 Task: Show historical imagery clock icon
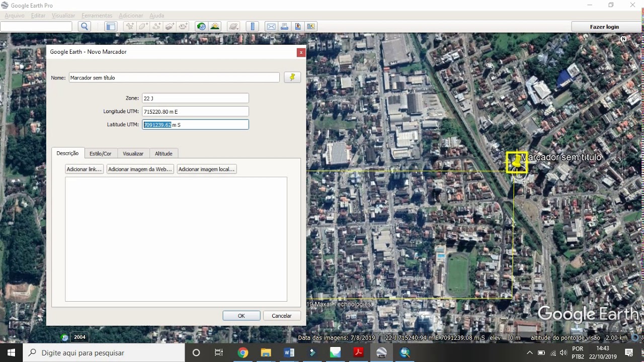(x=202, y=27)
